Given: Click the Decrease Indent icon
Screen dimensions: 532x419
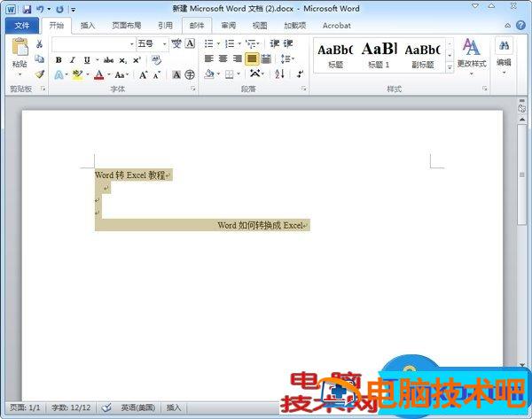Looking at the screenshot, I should 275,43.
